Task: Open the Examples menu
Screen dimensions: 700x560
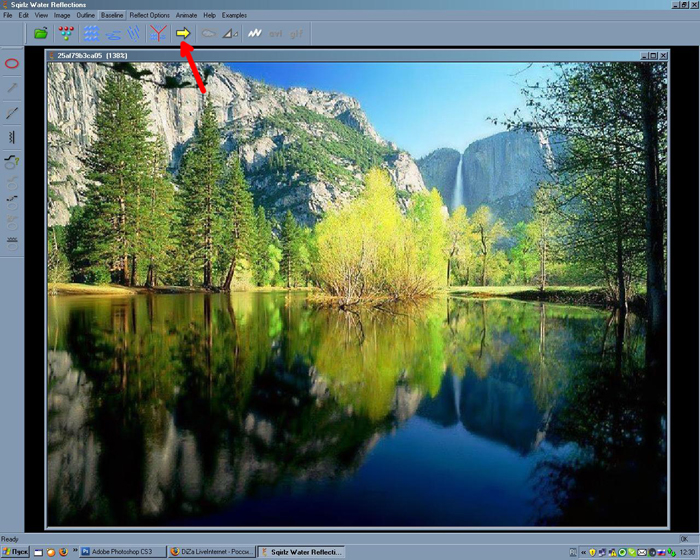Action: pos(234,15)
